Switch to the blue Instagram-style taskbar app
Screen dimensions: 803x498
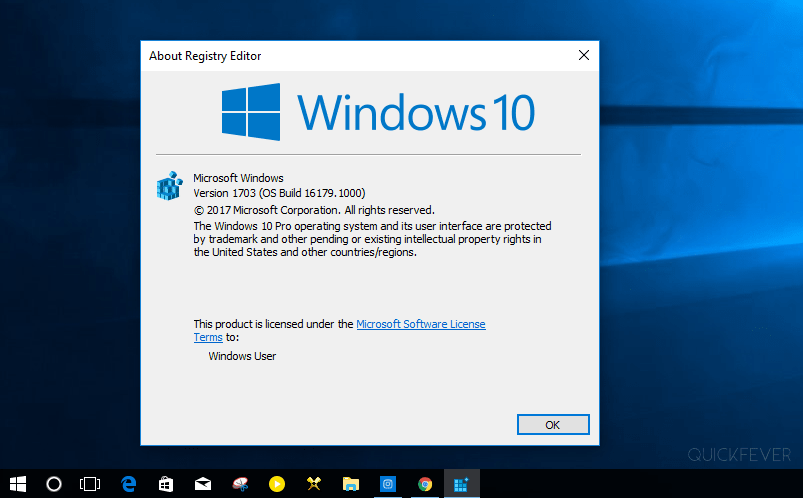click(388, 484)
